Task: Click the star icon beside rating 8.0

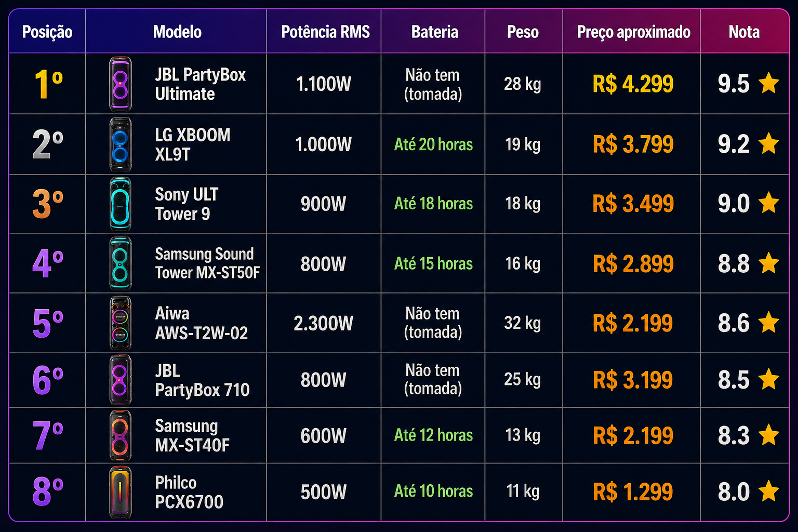Action: (x=768, y=491)
